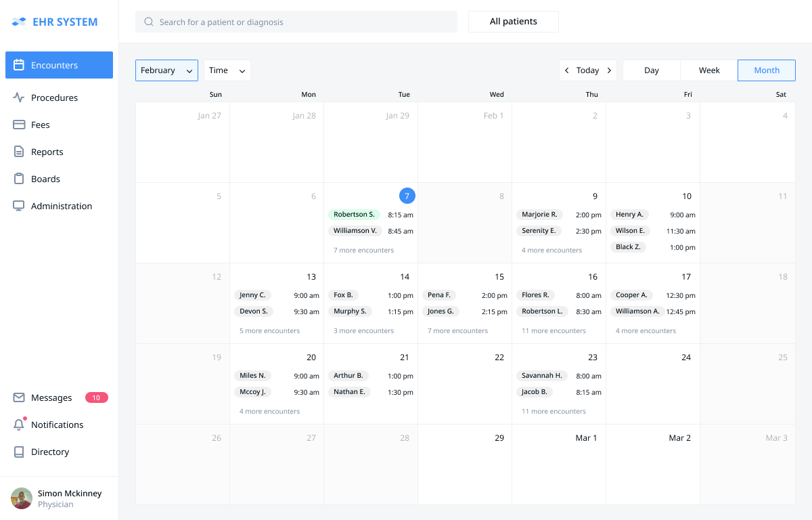
Task: Open the Reports menu label
Action: click(47, 152)
